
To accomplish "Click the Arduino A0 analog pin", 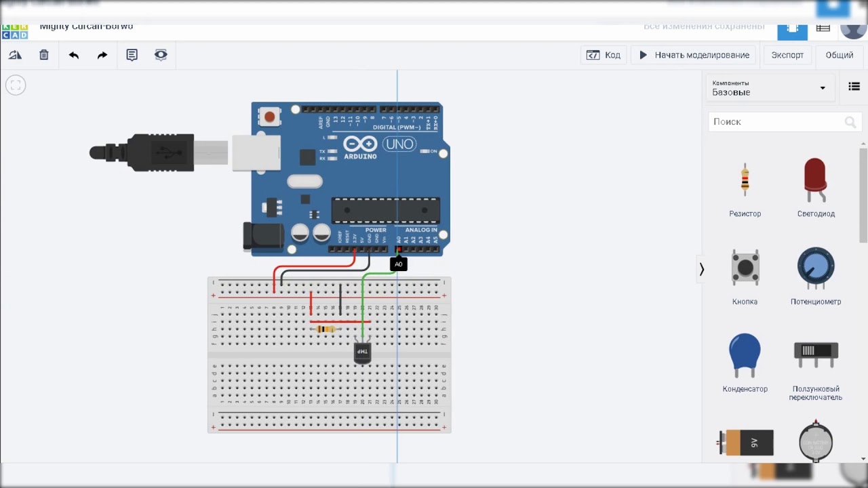I will (398, 249).
